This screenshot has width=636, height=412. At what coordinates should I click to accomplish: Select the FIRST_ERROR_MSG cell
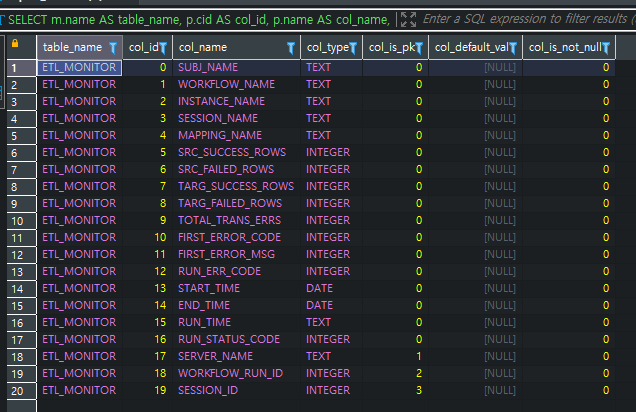click(236, 255)
